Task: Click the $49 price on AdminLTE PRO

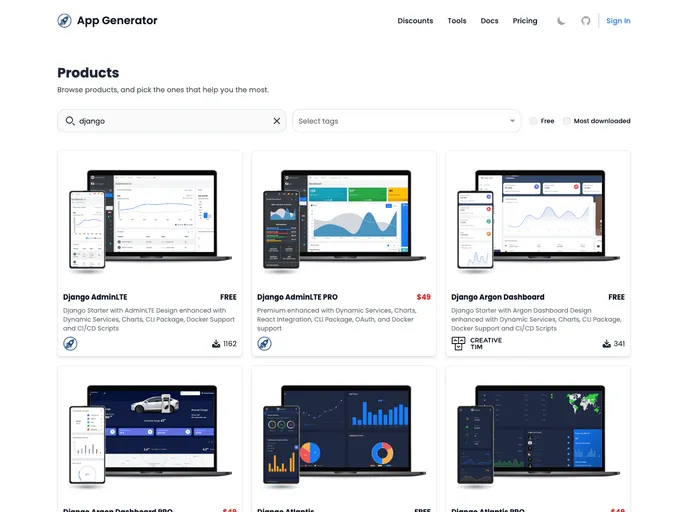Action: tap(423, 297)
